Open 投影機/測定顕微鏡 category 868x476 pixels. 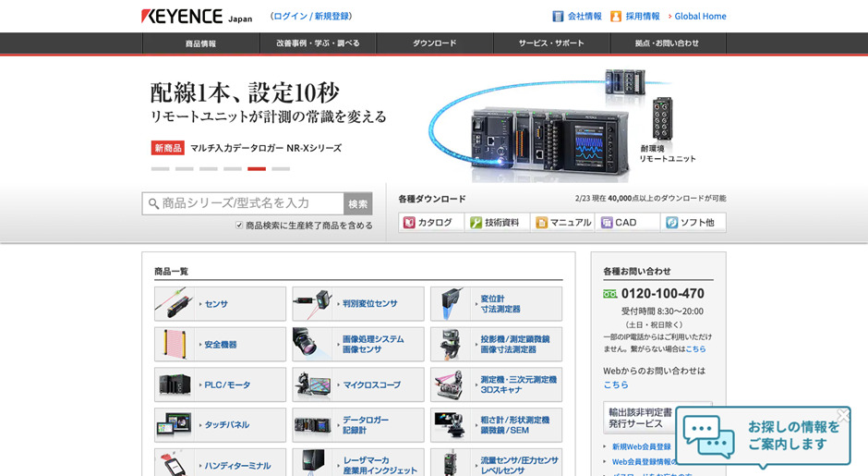pyautogui.click(x=496, y=344)
